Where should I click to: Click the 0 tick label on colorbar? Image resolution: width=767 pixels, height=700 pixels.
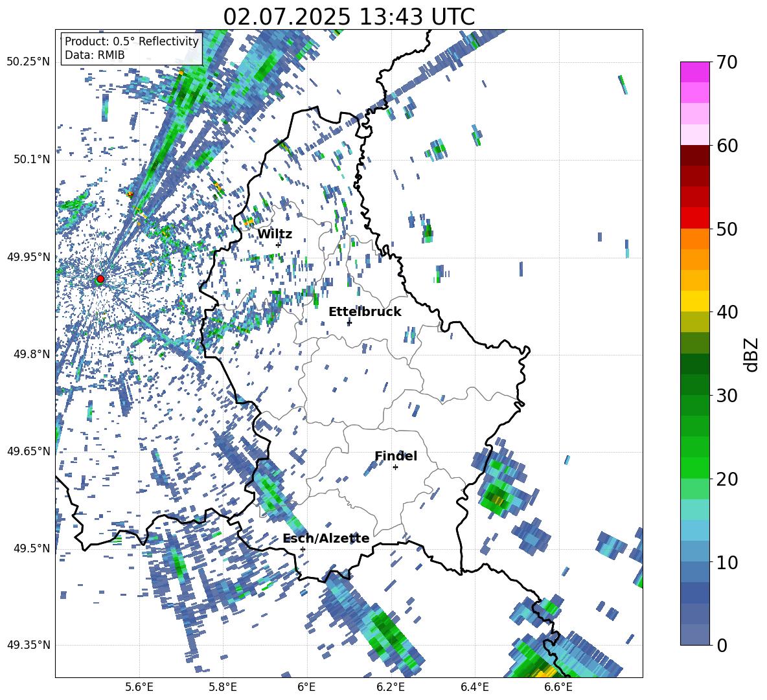(x=722, y=646)
